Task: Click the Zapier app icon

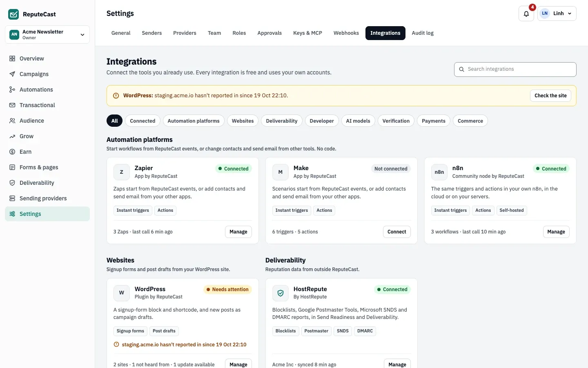Action: (x=121, y=172)
